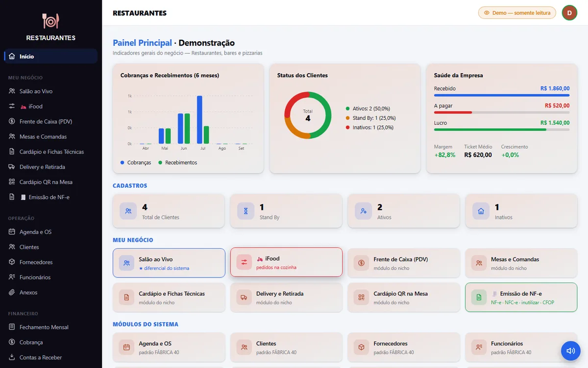Viewport: 588px width, 368px height.
Task: Click the Restaurantes fork-and-plate logo
Action: pyautogui.click(x=50, y=21)
